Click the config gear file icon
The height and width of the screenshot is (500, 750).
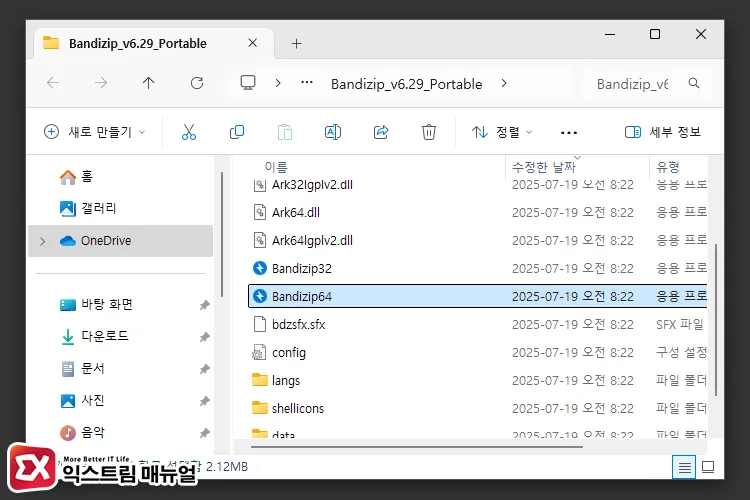tap(259, 353)
